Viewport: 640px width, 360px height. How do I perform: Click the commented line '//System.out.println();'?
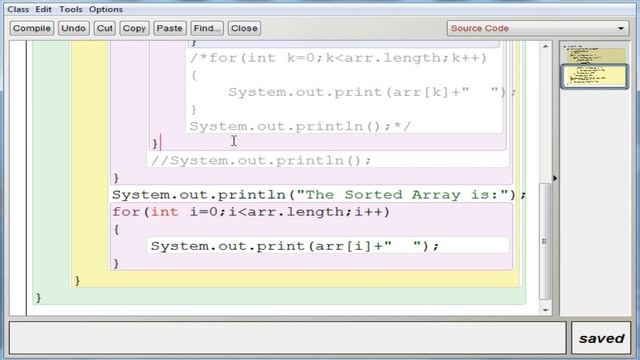(261, 160)
